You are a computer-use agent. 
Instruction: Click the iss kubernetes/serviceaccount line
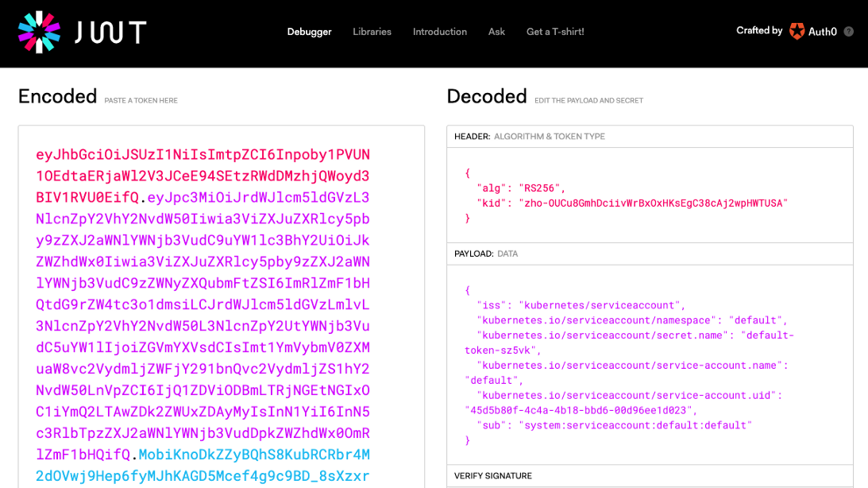coord(580,305)
